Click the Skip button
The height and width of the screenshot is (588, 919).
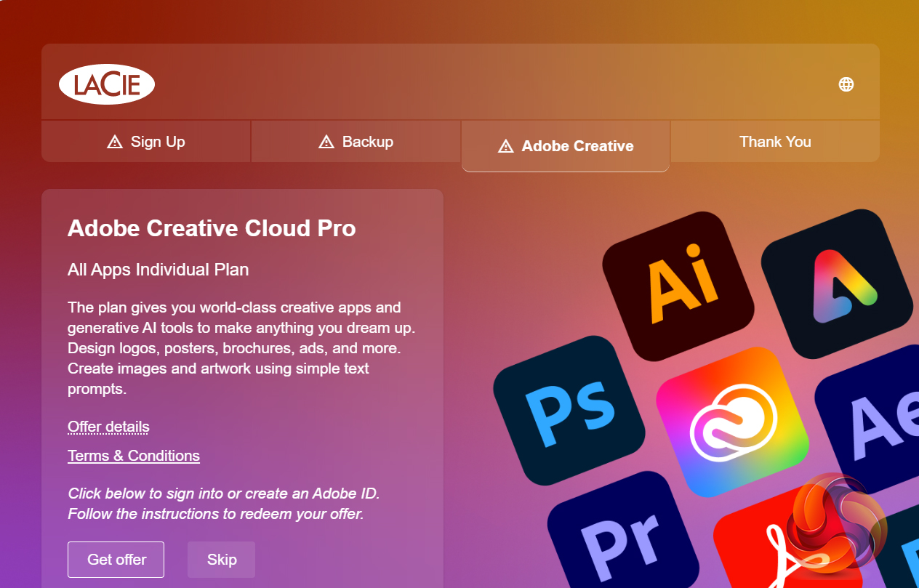pyautogui.click(x=222, y=560)
